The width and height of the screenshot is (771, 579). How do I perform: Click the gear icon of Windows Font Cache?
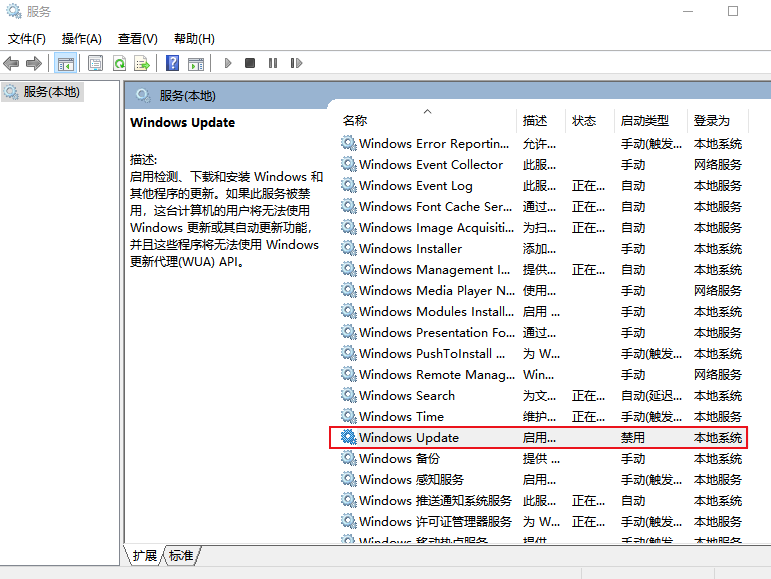349,206
